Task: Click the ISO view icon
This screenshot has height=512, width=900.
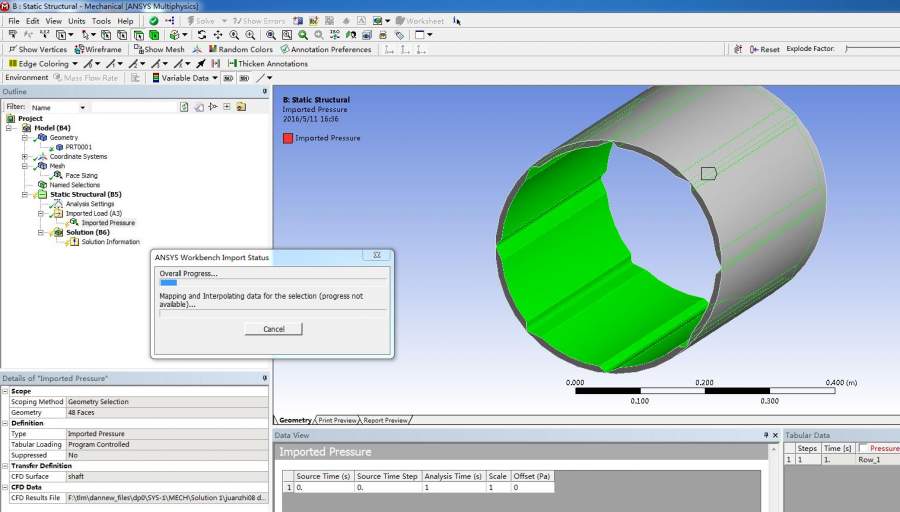Action: point(335,35)
